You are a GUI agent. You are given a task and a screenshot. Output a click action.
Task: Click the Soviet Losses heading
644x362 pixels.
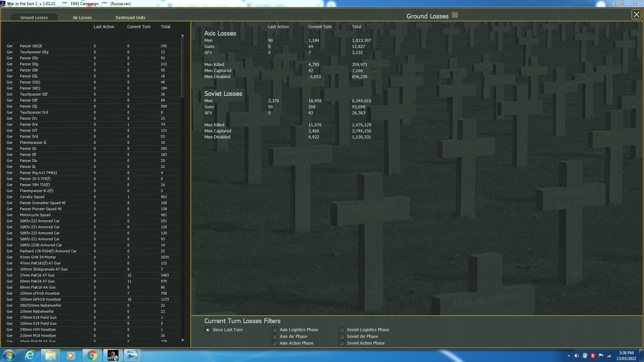tap(223, 94)
